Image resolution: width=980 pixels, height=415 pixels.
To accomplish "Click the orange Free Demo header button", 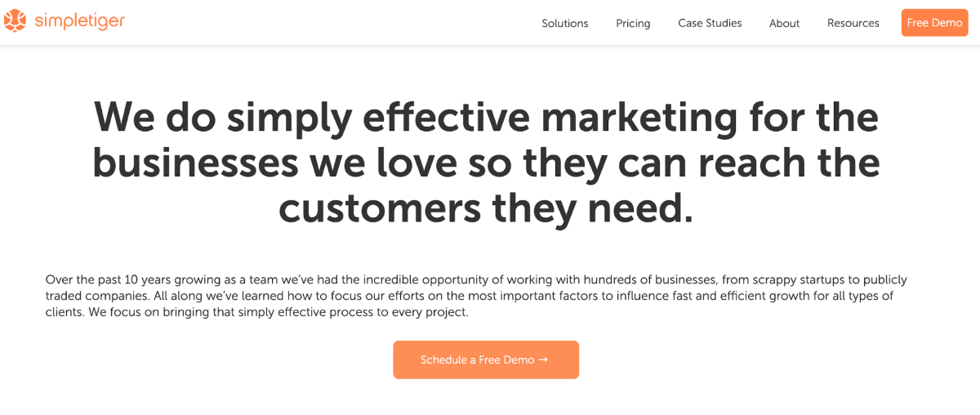I will (934, 23).
